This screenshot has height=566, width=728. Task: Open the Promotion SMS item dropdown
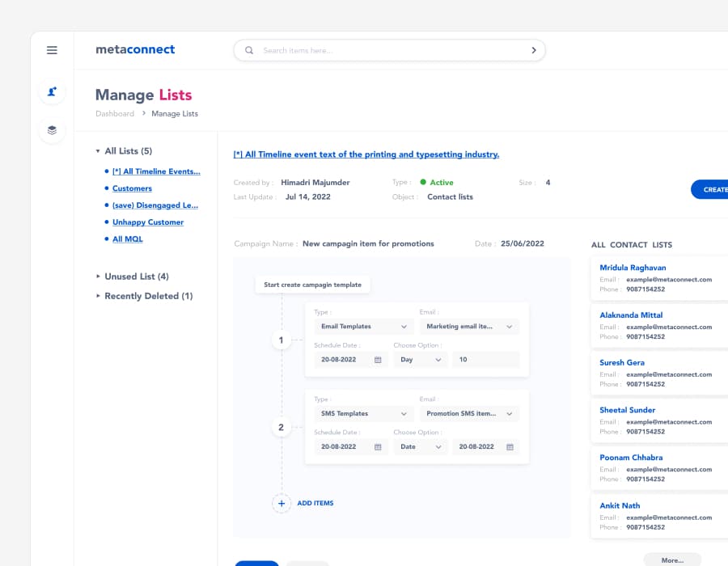469,414
